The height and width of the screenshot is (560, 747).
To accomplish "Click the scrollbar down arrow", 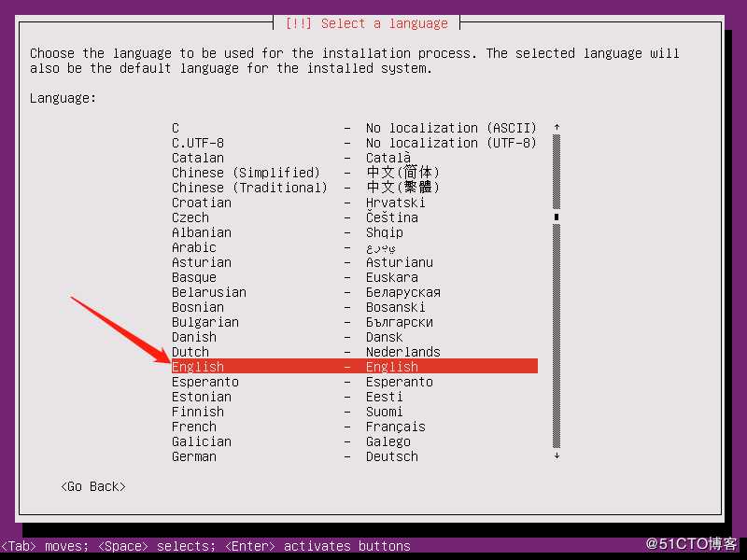I will point(557,455).
